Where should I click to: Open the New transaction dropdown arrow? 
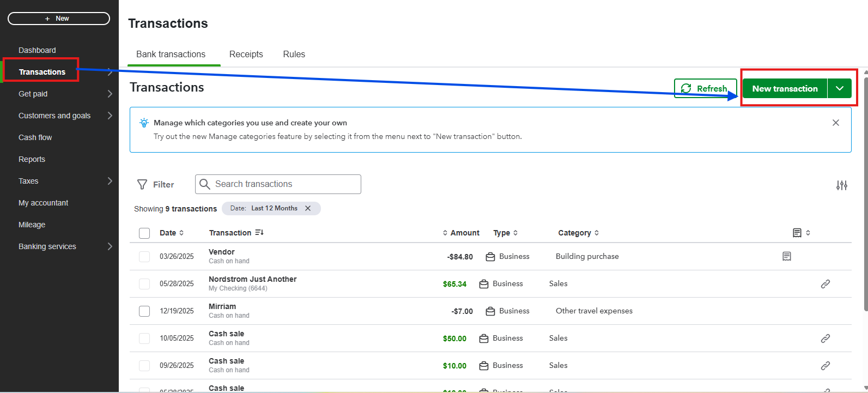pyautogui.click(x=839, y=88)
